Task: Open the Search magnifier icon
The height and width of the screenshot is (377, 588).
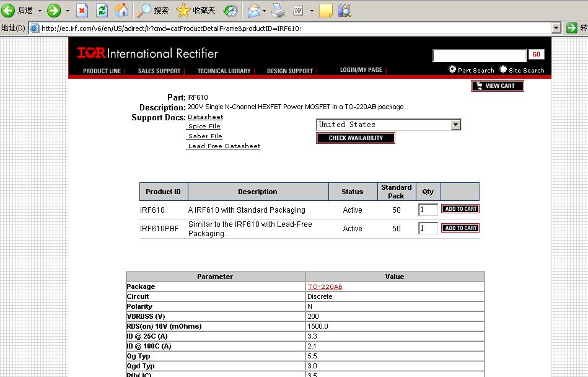Action: pyautogui.click(x=144, y=10)
